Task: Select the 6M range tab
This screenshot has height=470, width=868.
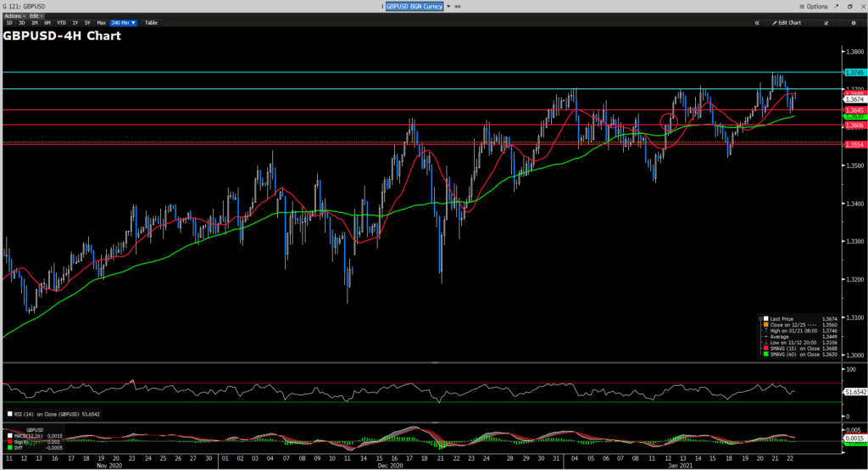Action: (47, 23)
